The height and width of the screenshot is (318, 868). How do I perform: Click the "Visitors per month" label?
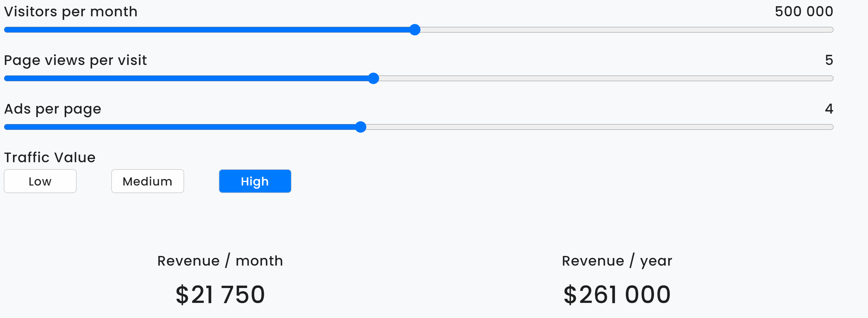71,12
